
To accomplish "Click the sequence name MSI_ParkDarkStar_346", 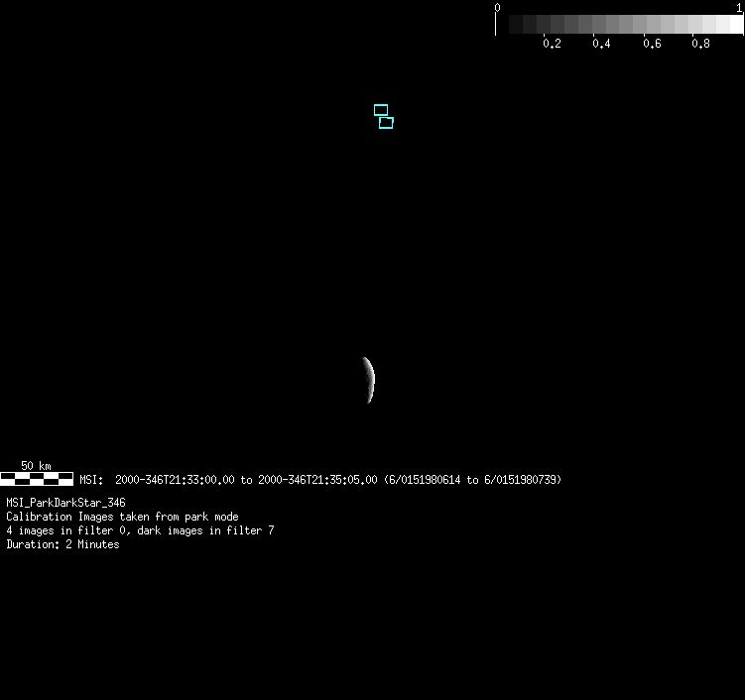I will 65,503.
